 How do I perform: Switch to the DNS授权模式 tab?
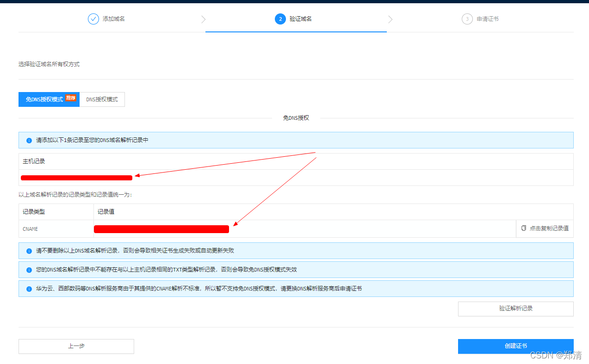102,99
